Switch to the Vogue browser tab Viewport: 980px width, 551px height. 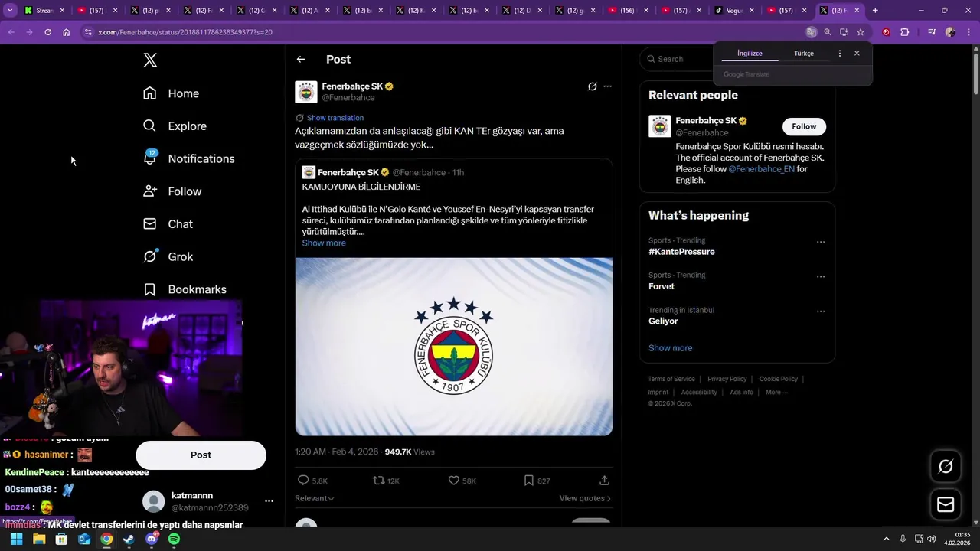point(733,11)
